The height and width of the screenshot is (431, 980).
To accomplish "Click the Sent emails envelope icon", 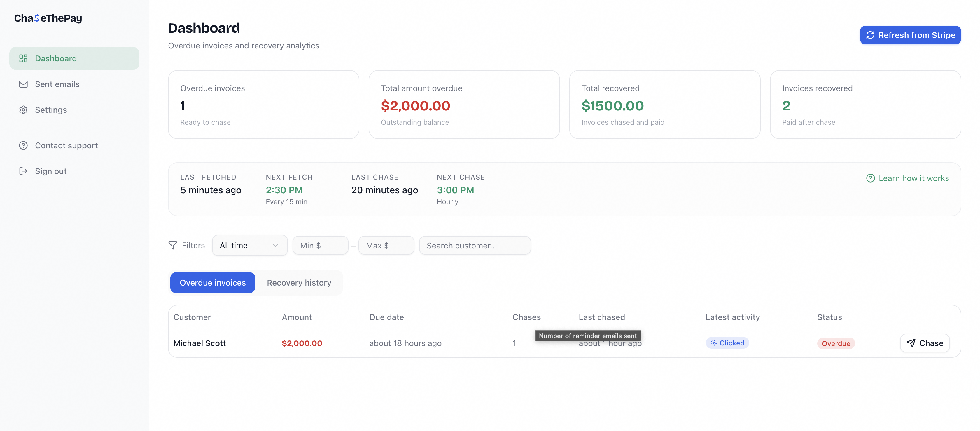I will point(23,84).
